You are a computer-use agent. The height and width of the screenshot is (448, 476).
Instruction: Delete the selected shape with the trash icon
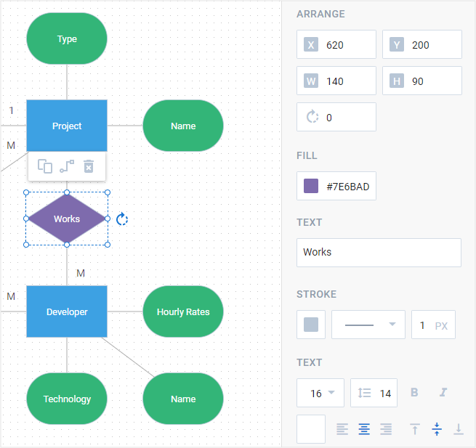pos(89,166)
